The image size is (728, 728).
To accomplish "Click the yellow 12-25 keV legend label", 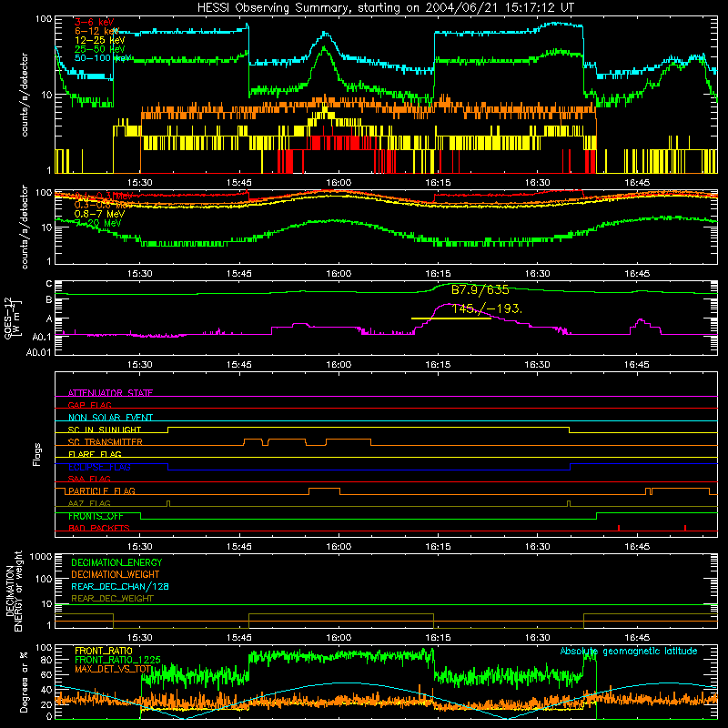I will pos(99,40).
